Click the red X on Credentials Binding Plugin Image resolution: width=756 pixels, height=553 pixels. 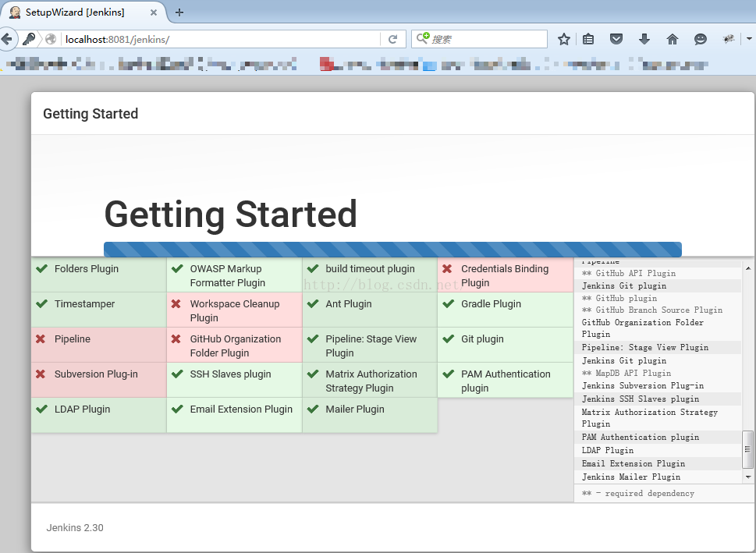tap(447, 269)
